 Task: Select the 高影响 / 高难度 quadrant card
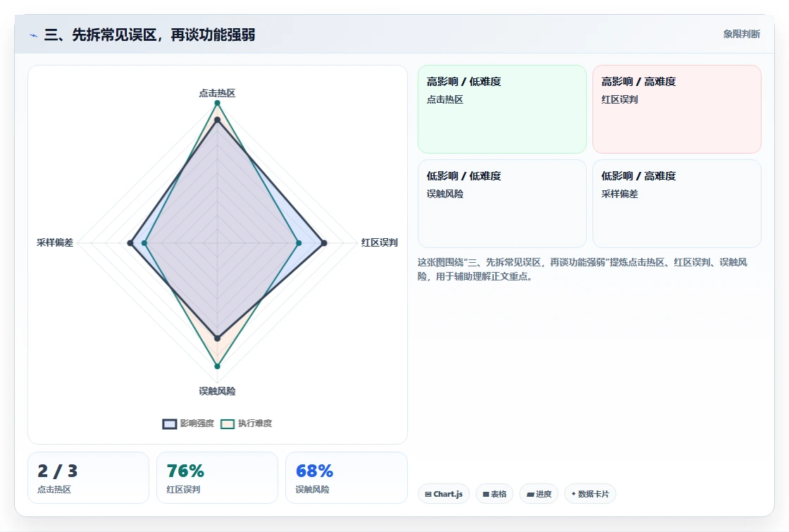[x=677, y=109]
